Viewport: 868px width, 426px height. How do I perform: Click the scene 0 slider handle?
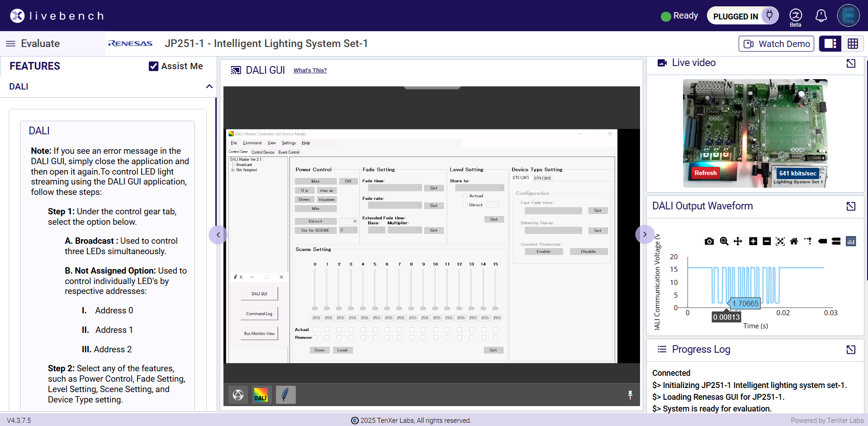point(315,308)
